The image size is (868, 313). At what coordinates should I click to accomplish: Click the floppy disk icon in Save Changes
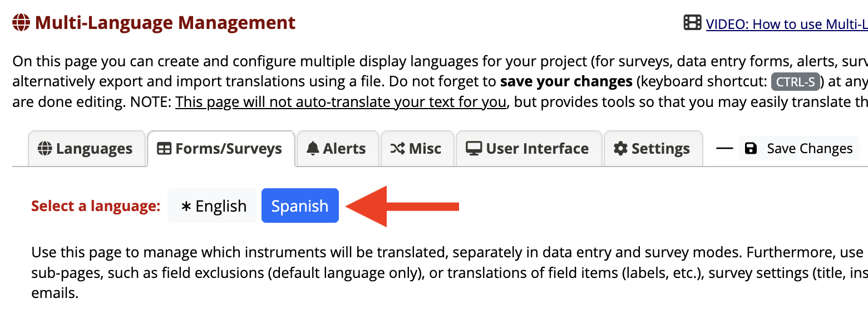[751, 149]
